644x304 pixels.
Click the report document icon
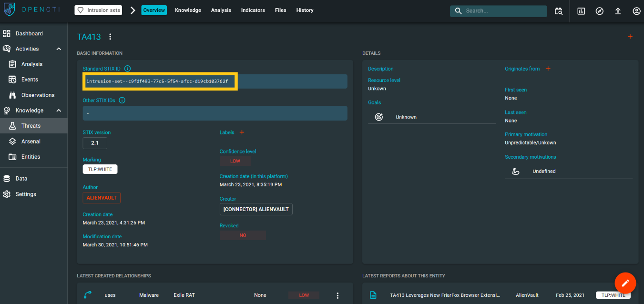pos(373,295)
